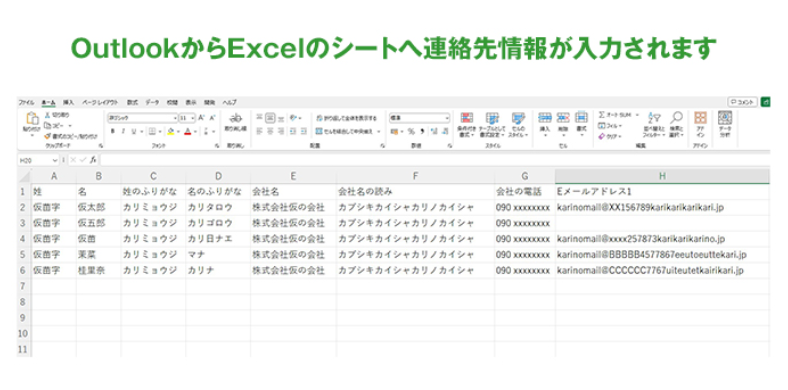Screen dimensions: 788x390
Task: Select the Format Painter brush
Action: coord(47,136)
